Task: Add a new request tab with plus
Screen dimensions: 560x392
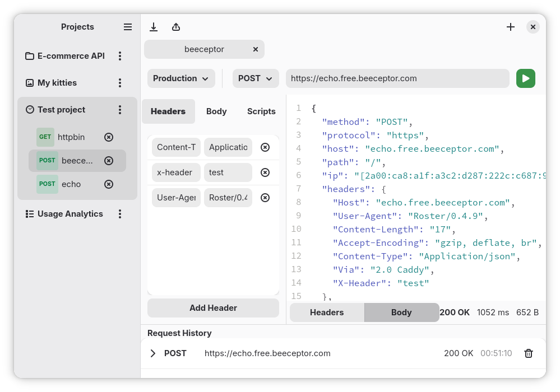Action: tap(510, 27)
